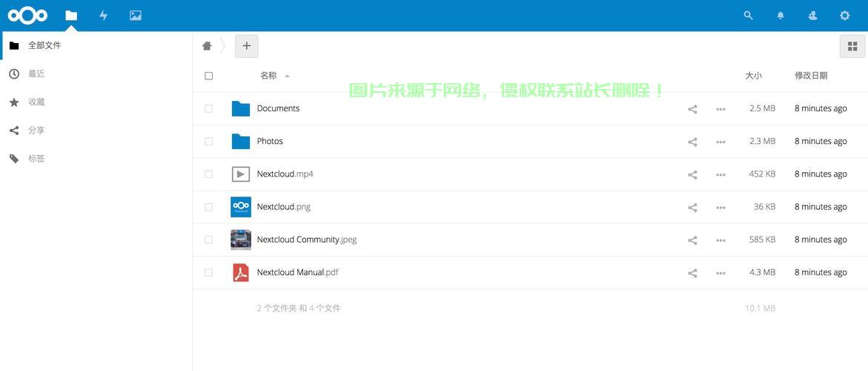Share the Photos folder
The height and width of the screenshot is (371, 868).
click(692, 142)
